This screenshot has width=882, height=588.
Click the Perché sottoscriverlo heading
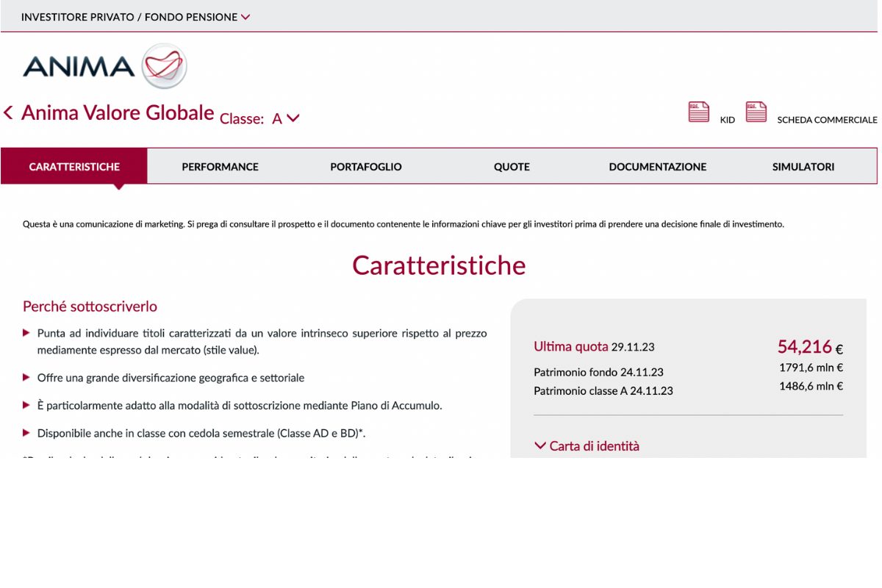(90, 306)
